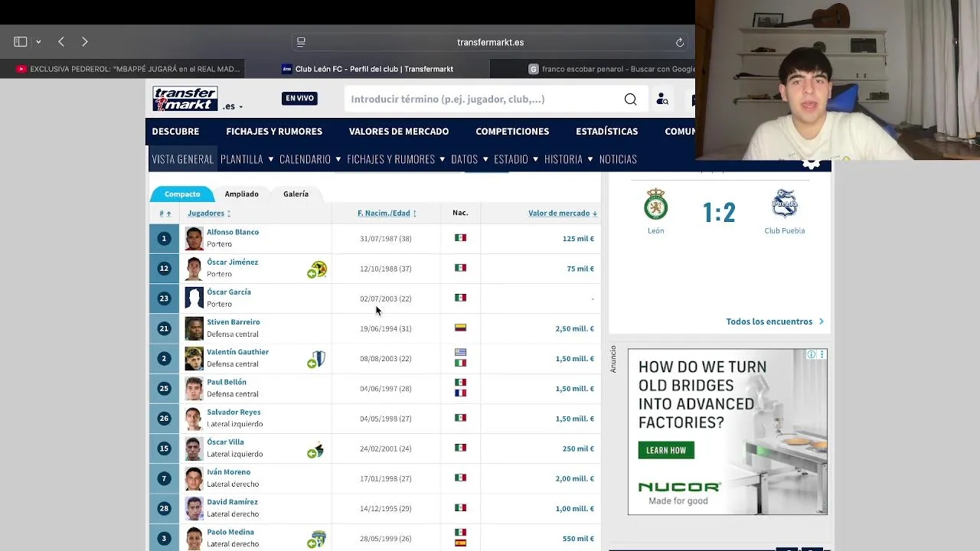Open Safari tab group dropdown chevron

[x=38, y=41]
